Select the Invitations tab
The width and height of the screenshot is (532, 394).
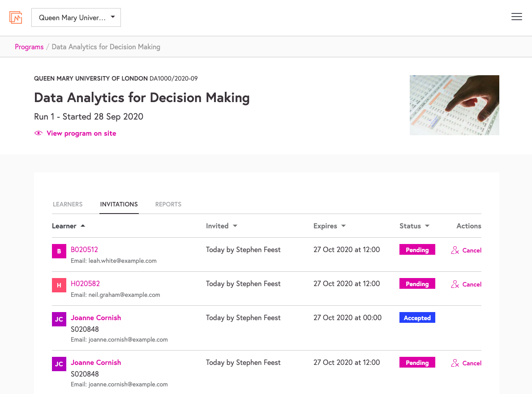pyautogui.click(x=119, y=204)
